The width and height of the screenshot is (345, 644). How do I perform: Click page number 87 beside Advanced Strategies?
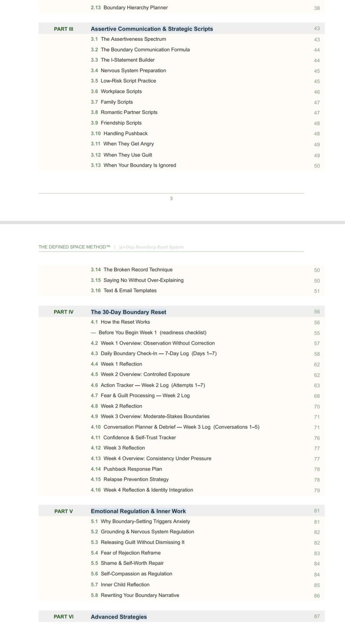[x=317, y=617]
